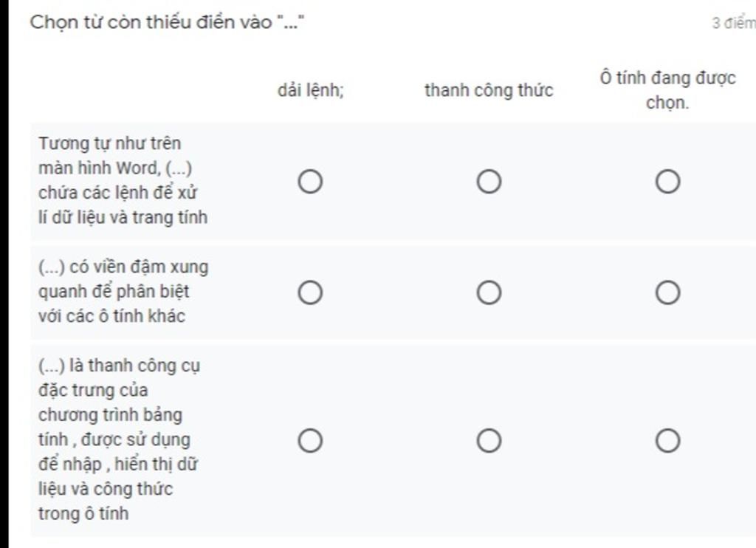The image size is (756, 548).
Task: Click the 'Tương tự như trên màn hình Word' statement
Action: [x=123, y=180]
